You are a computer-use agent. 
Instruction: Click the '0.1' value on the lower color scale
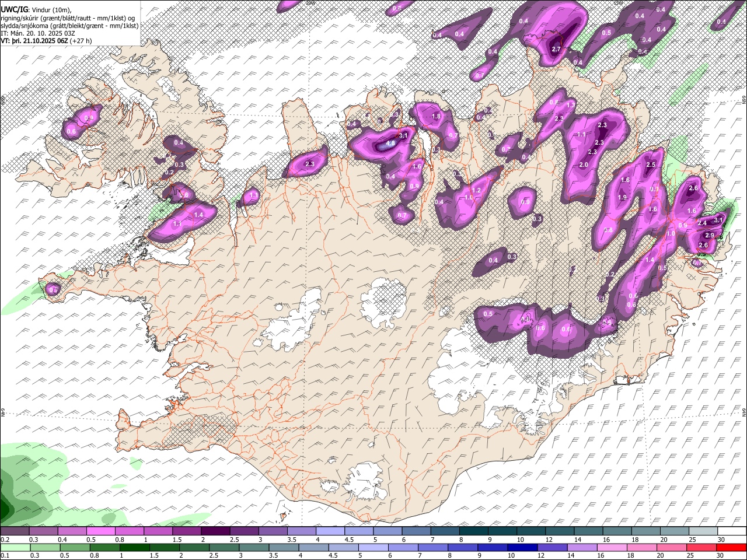point(5,555)
